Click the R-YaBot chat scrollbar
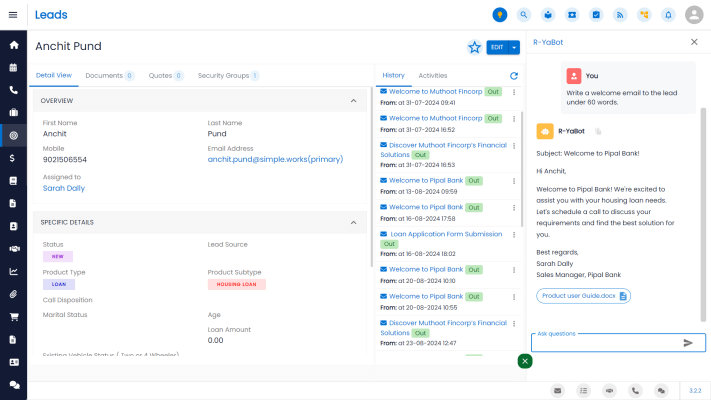The width and height of the screenshot is (711, 400). 703,200
